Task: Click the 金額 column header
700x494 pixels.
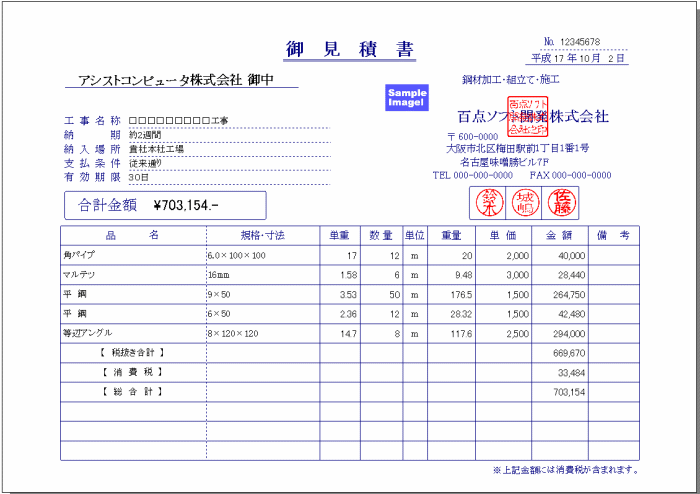Action: [559, 236]
